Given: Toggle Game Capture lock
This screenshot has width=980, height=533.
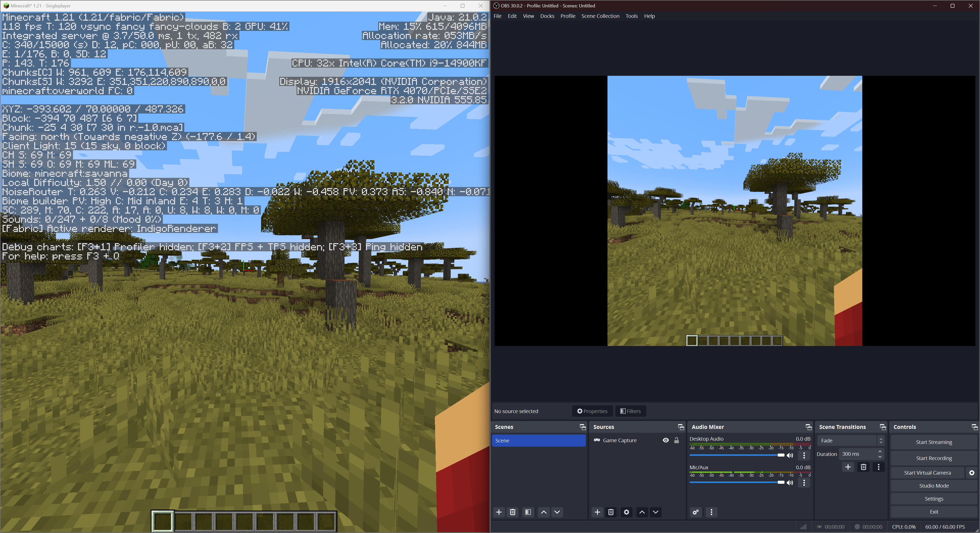Looking at the screenshot, I should (676, 440).
